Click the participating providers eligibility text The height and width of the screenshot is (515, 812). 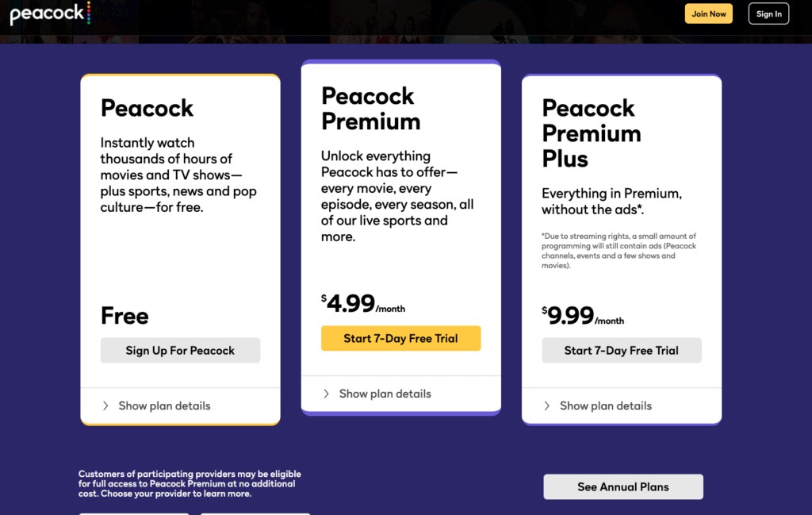click(x=190, y=483)
